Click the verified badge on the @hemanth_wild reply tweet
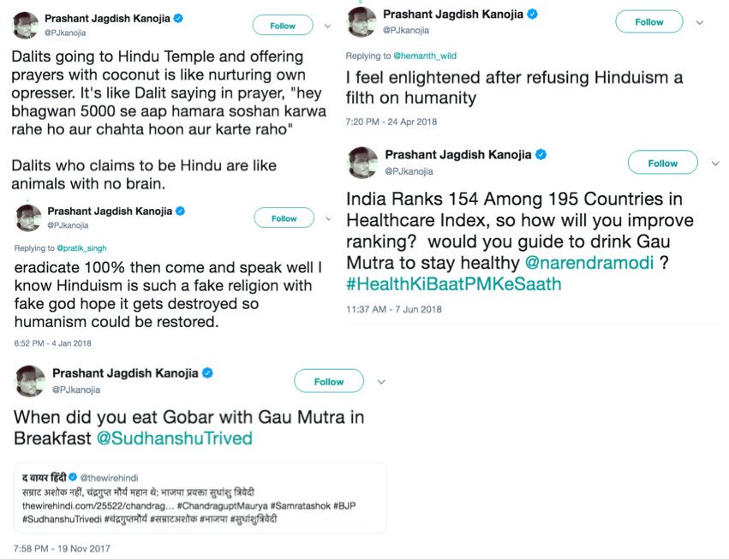The image size is (729, 560). (532, 15)
